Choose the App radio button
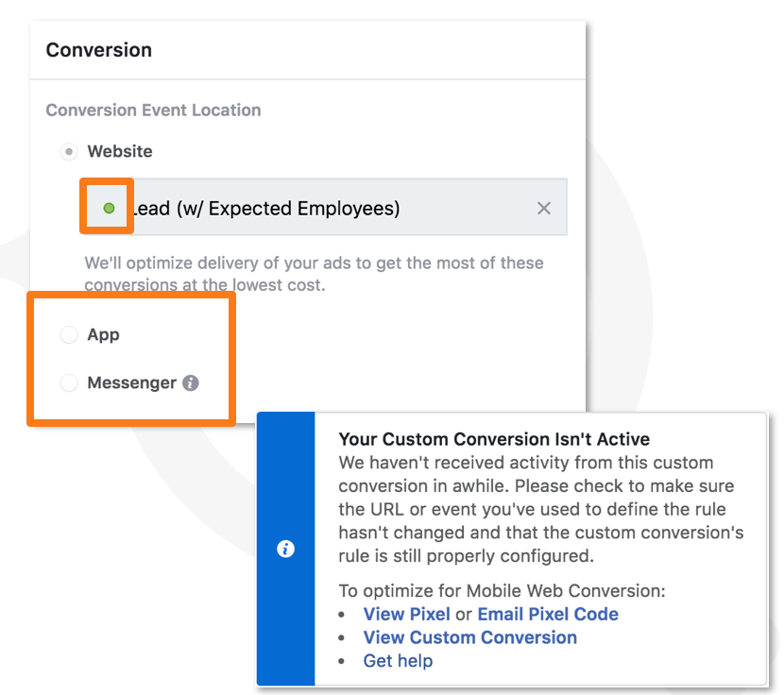This screenshot has height=695, width=784. click(x=69, y=334)
